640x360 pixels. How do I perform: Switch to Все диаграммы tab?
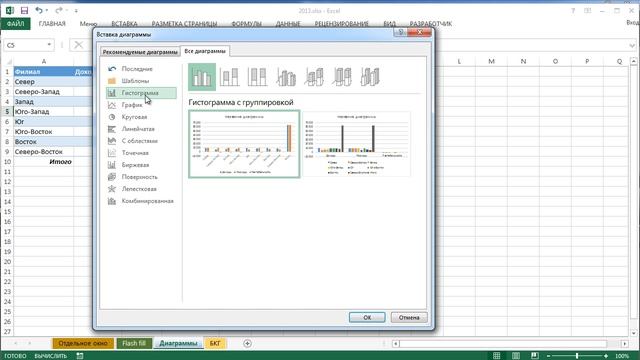click(x=205, y=51)
